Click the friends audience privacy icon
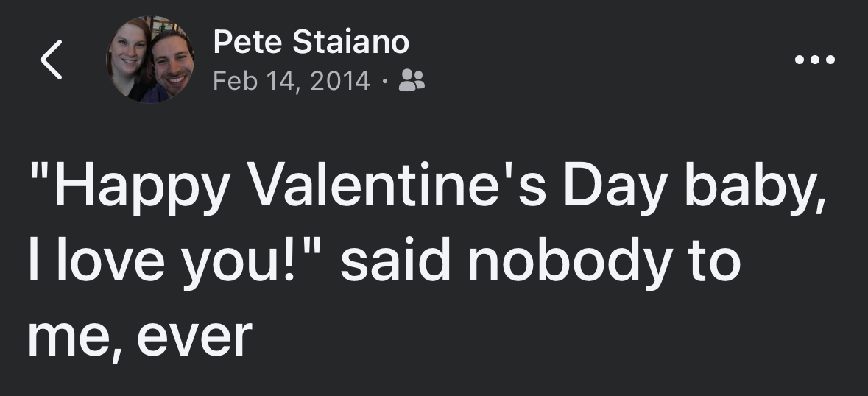The height and width of the screenshot is (396, 868). [x=411, y=81]
